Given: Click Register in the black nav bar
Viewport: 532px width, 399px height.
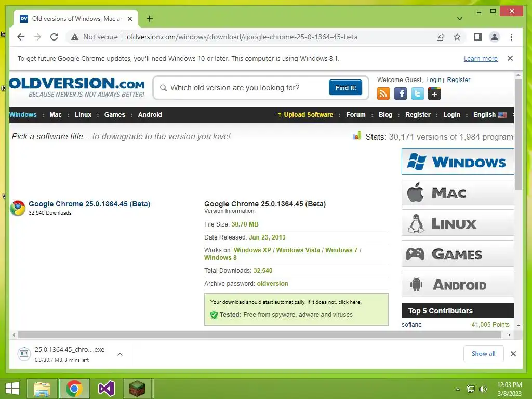Looking at the screenshot, I should pyautogui.click(x=418, y=115).
